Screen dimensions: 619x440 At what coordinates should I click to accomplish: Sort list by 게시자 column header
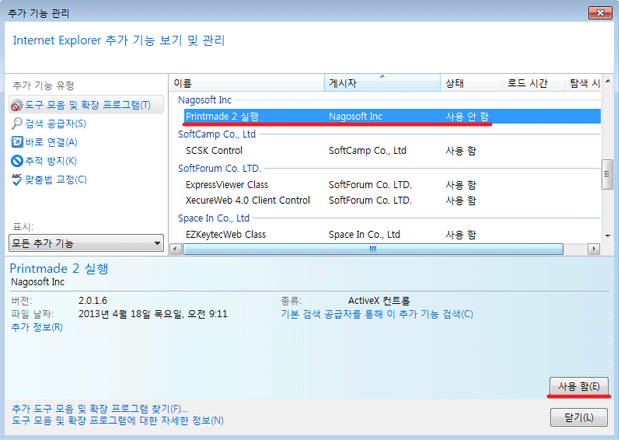pyautogui.click(x=381, y=83)
